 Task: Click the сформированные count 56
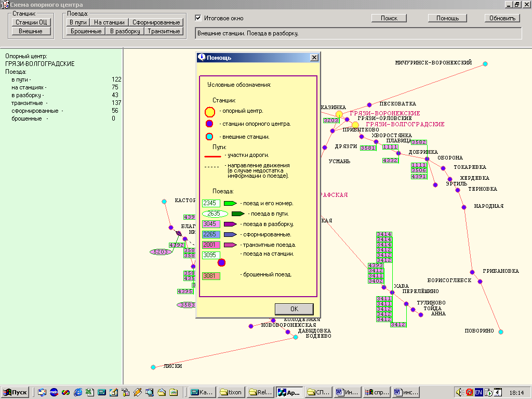tap(115, 111)
